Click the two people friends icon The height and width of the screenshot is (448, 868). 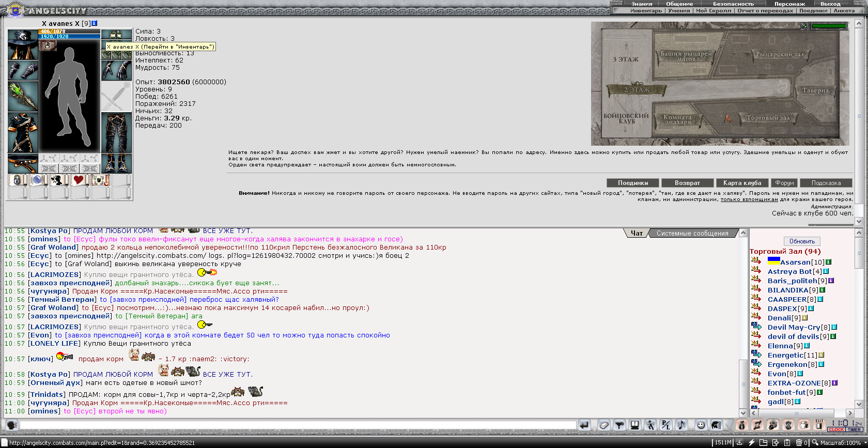pos(804,425)
